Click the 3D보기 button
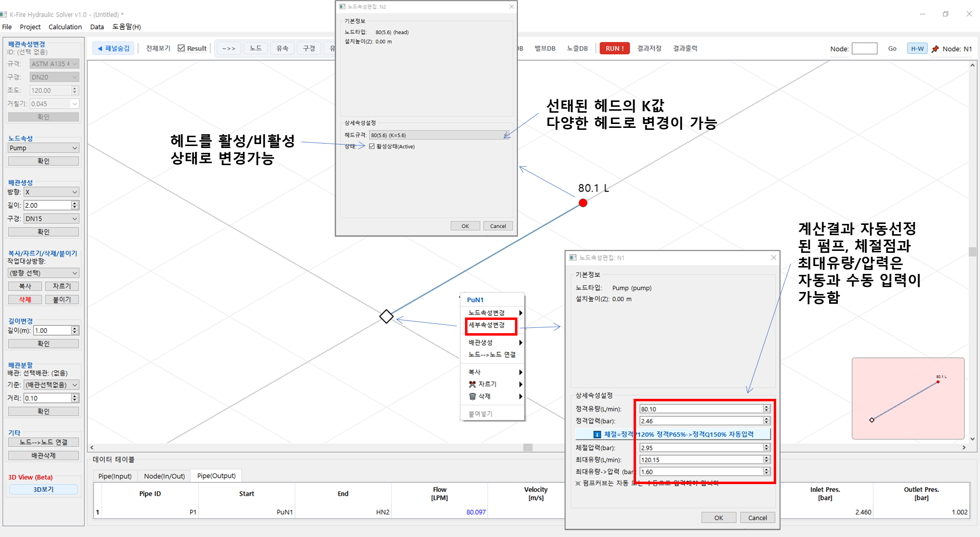This screenshot has height=537, width=980. coord(43,489)
